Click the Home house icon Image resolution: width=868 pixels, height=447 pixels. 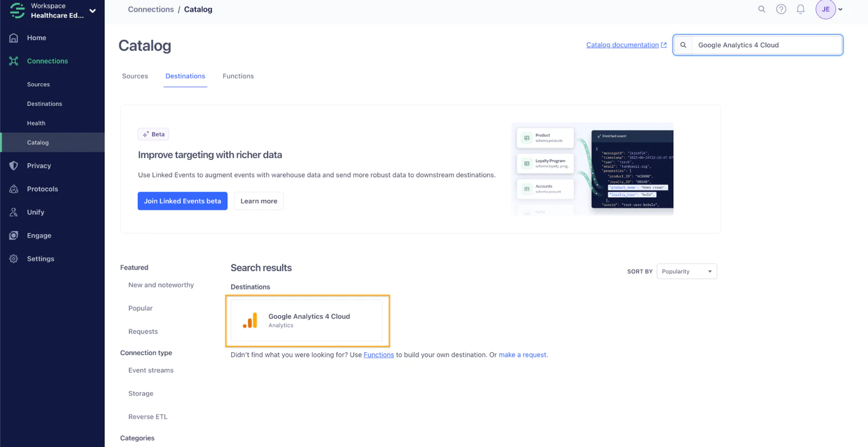pyautogui.click(x=14, y=38)
